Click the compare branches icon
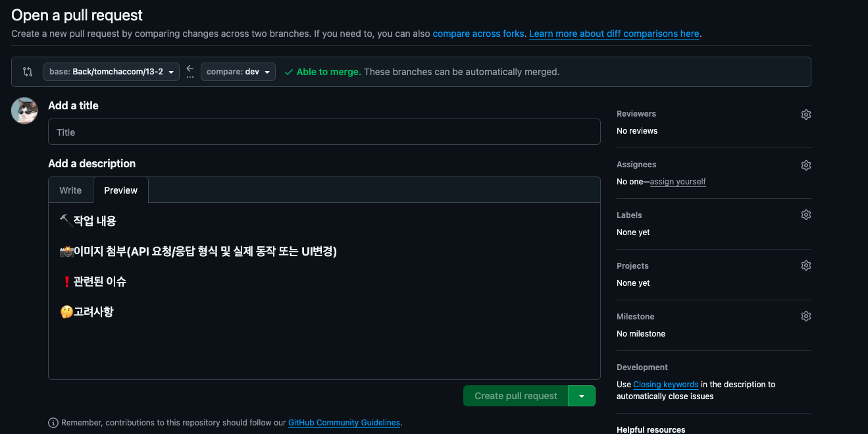 pos(28,72)
